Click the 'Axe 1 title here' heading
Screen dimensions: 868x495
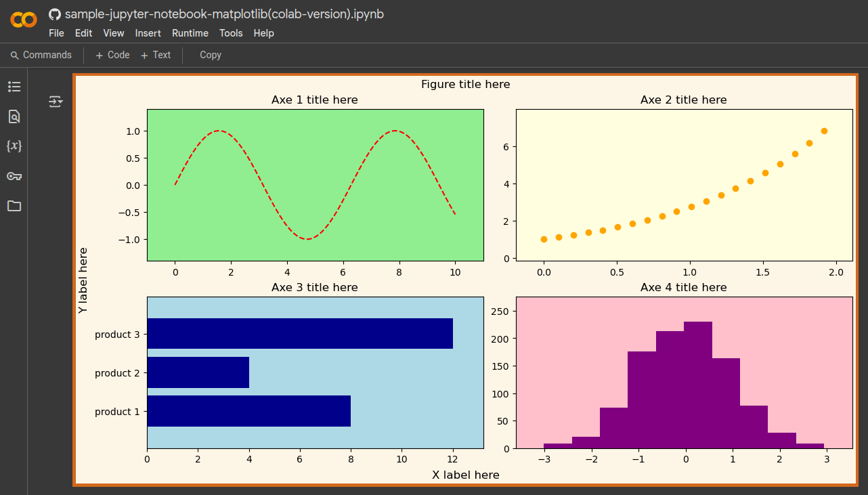(x=315, y=100)
